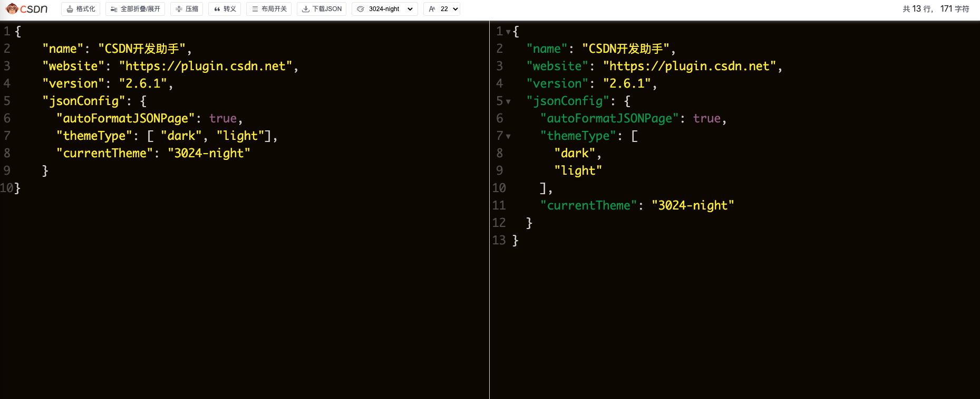Open the CSDN logo link
Viewport: 980px width, 399px height.
pos(27,9)
